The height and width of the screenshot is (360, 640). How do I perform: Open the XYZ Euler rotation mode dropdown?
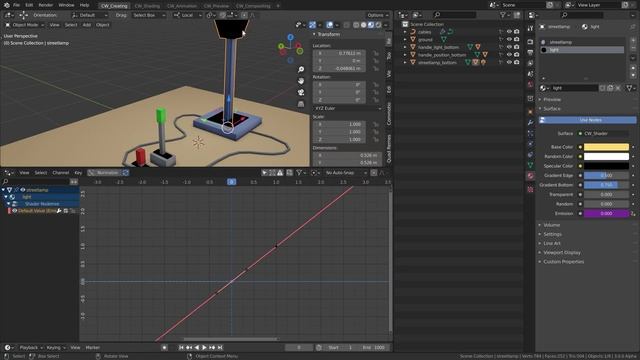point(347,108)
